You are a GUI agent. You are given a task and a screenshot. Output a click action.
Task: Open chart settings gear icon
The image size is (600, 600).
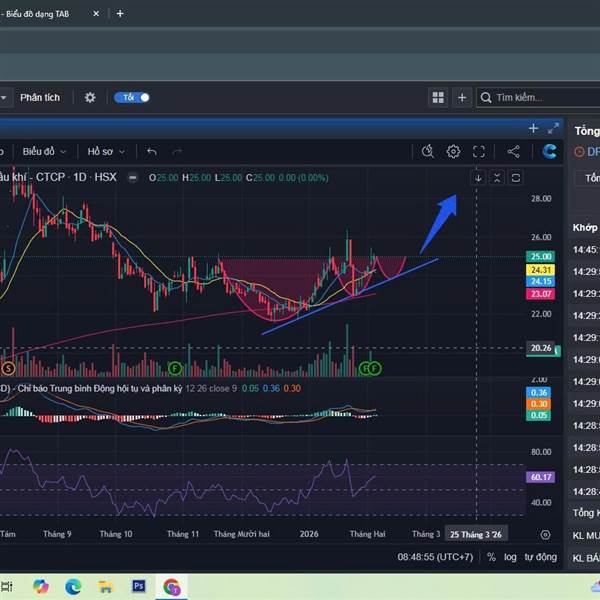pyautogui.click(x=453, y=151)
